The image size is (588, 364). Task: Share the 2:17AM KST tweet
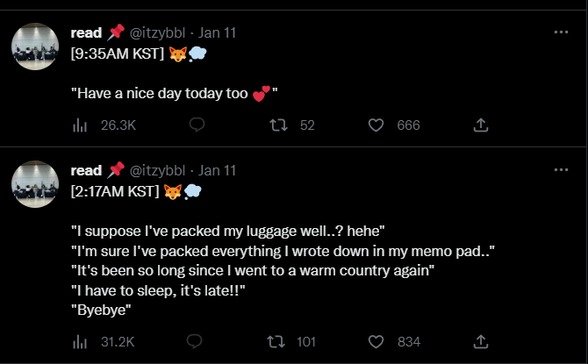click(x=481, y=342)
